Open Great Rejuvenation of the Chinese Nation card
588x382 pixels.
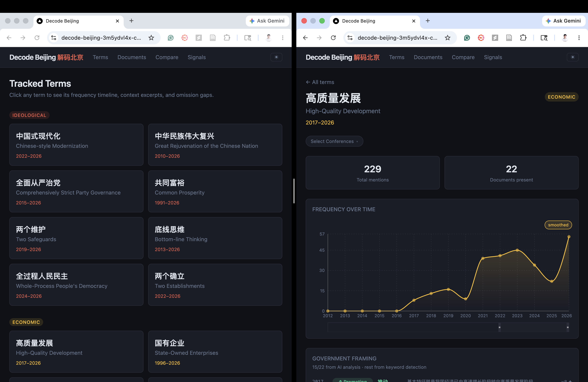click(215, 145)
